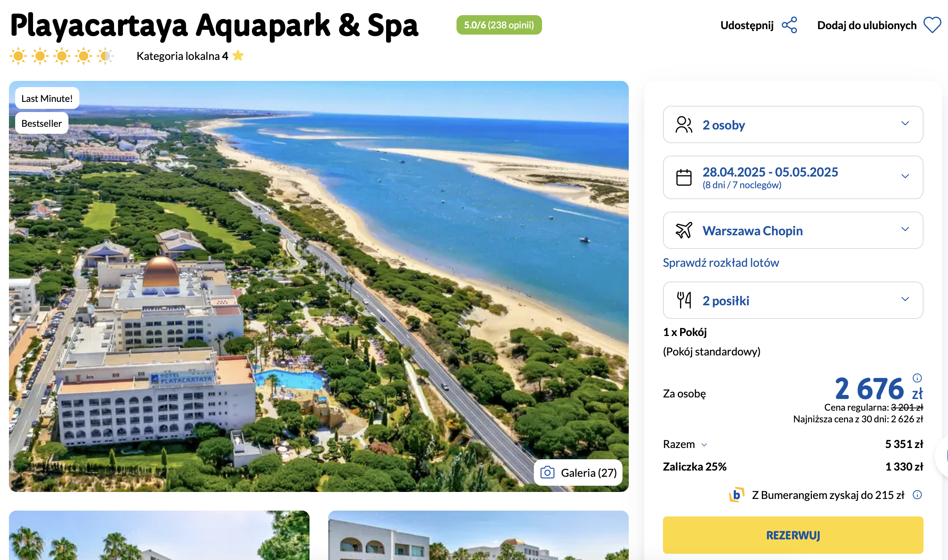Image resolution: width=948 pixels, height=560 pixels.
Task: Click the camera icon in the Galeria button
Action: pos(547,472)
